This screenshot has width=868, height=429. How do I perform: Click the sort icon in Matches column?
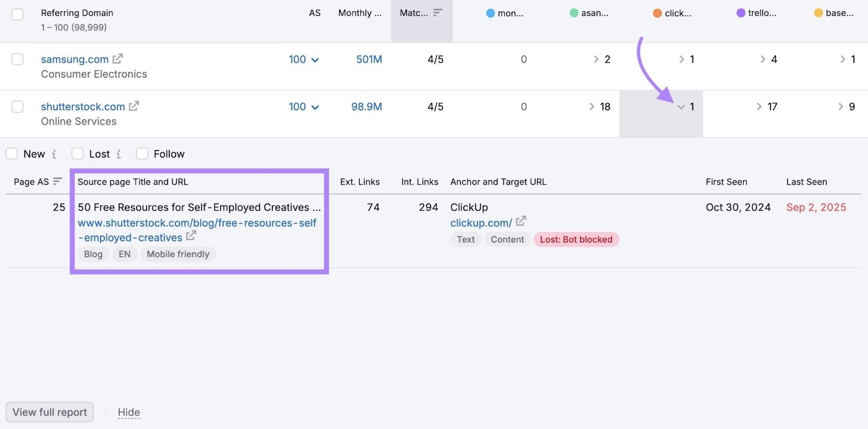pyautogui.click(x=437, y=12)
